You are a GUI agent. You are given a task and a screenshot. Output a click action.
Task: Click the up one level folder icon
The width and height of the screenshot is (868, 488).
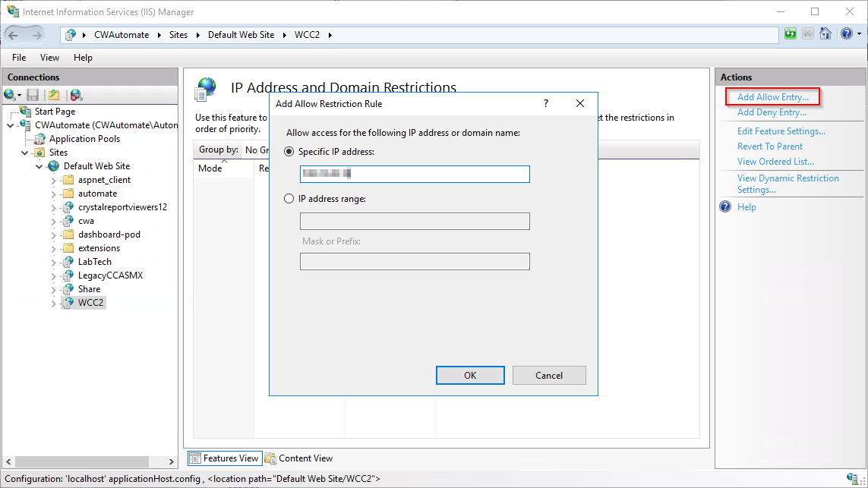54,95
